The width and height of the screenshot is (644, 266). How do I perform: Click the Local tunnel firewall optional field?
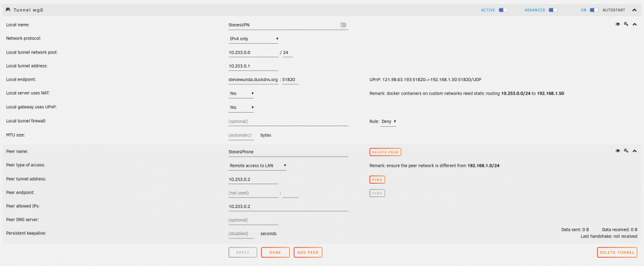click(289, 122)
